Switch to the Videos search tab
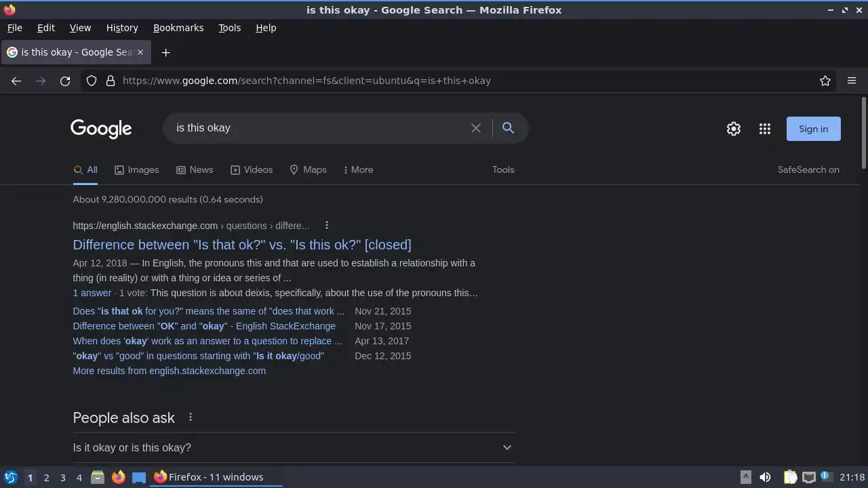The width and height of the screenshot is (868, 488). pyautogui.click(x=252, y=169)
